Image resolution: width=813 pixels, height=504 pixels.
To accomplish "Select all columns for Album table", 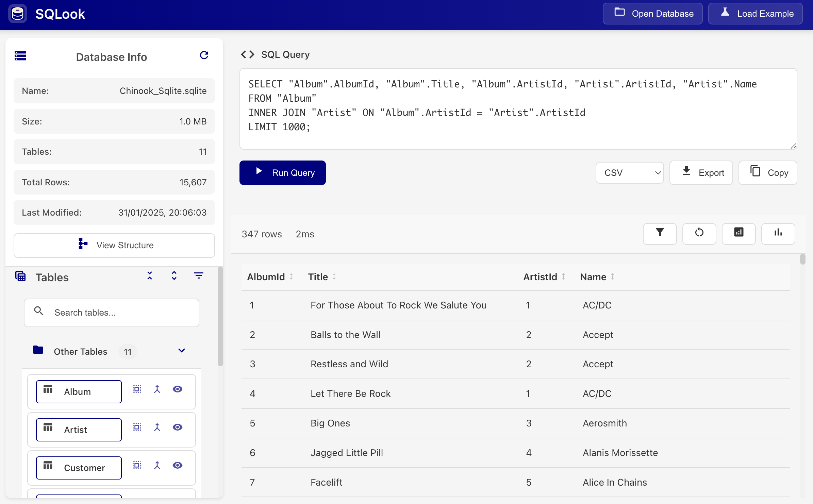I will coord(137,389).
